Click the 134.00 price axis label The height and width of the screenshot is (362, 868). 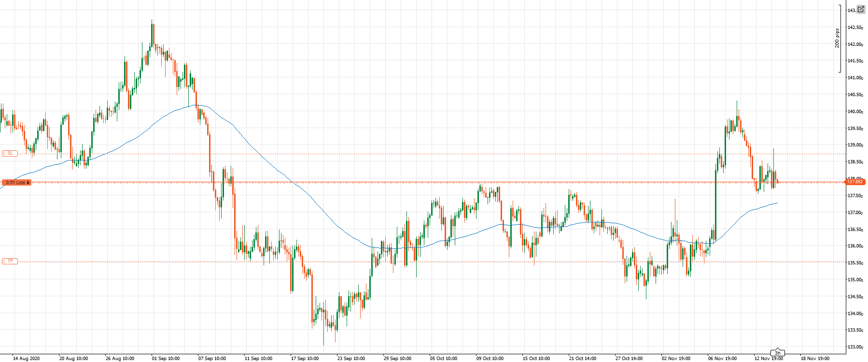pos(855,314)
